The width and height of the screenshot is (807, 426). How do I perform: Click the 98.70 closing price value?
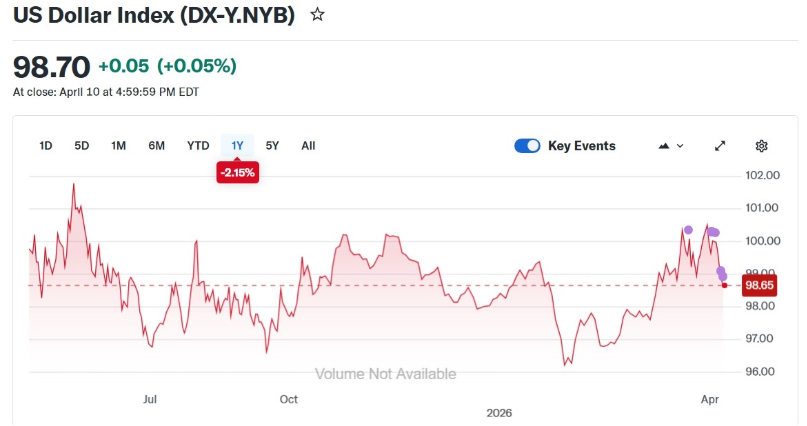50,67
